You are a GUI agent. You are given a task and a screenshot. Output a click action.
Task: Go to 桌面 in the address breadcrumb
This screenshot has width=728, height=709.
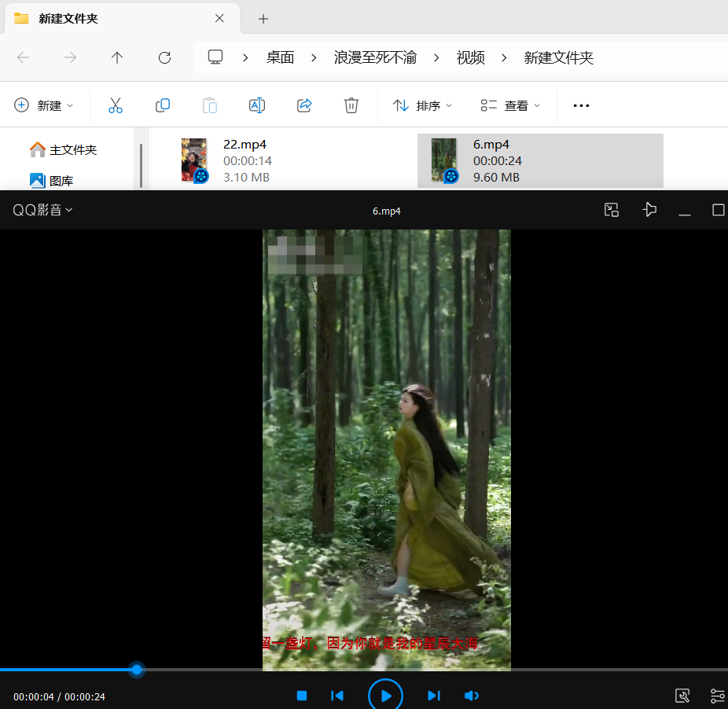[280, 57]
